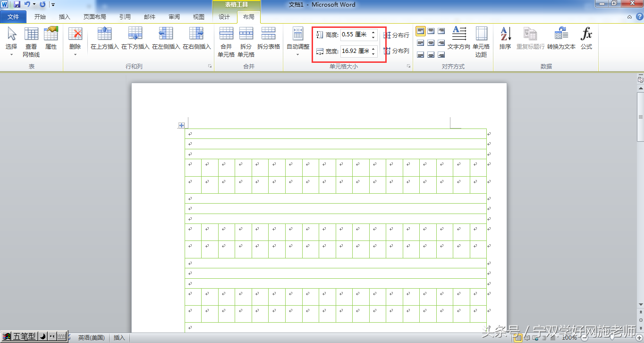Click 拆分表格 (Split Table)

click(269, 38)
